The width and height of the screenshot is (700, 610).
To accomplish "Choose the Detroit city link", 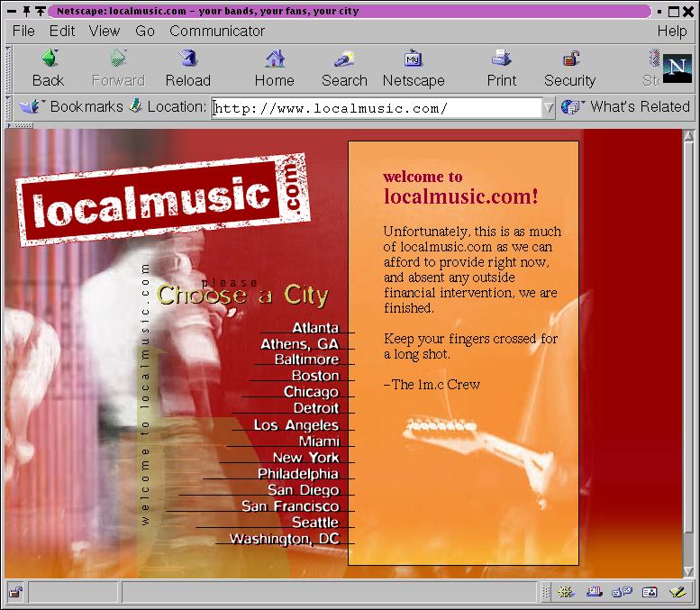I will click(x=316, y=407).
